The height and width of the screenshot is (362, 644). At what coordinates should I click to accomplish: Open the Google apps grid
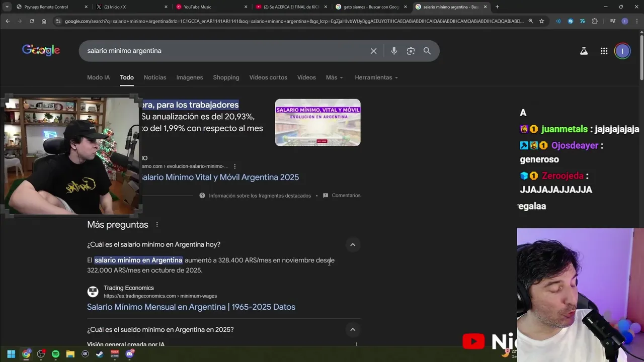[x=604, y=51]
